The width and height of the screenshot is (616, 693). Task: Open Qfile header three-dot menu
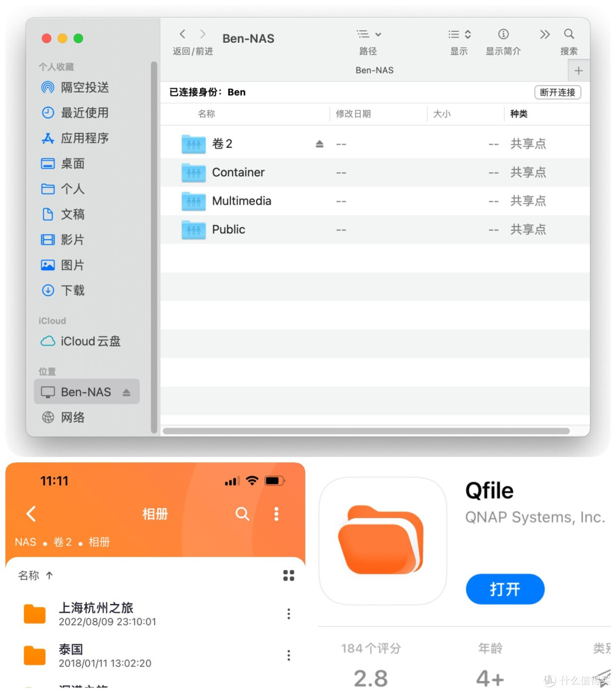point(277,514)
